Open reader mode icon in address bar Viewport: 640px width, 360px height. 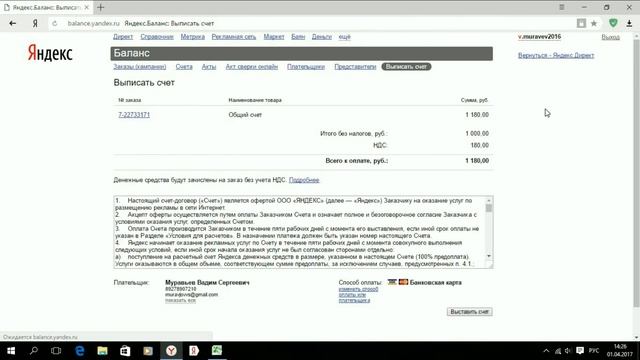point(581,23)
